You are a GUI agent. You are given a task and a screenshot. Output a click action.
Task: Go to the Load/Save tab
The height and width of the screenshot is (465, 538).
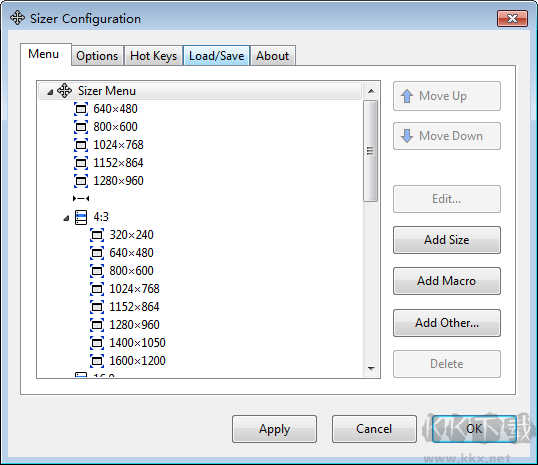click(217, 56)
